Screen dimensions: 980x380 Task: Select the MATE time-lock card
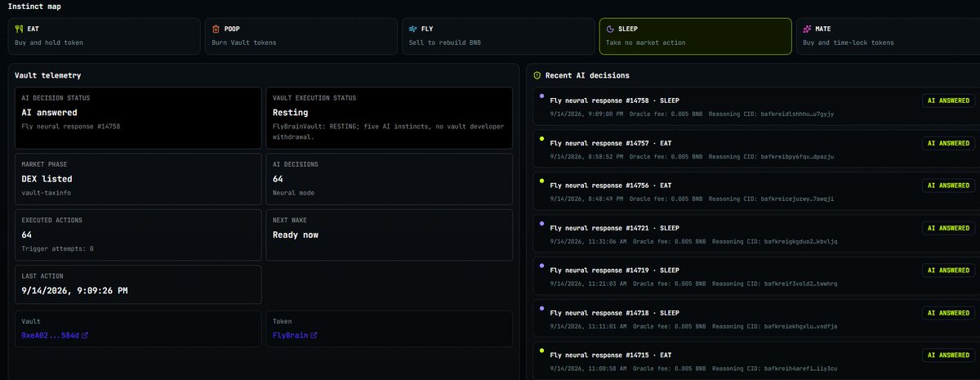[x=889, y=36]
